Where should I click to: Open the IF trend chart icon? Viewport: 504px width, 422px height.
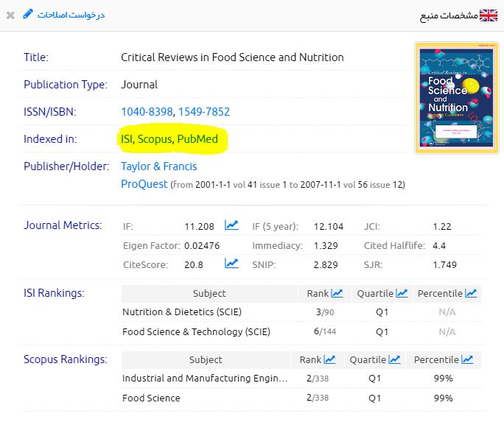pos(231,225)
